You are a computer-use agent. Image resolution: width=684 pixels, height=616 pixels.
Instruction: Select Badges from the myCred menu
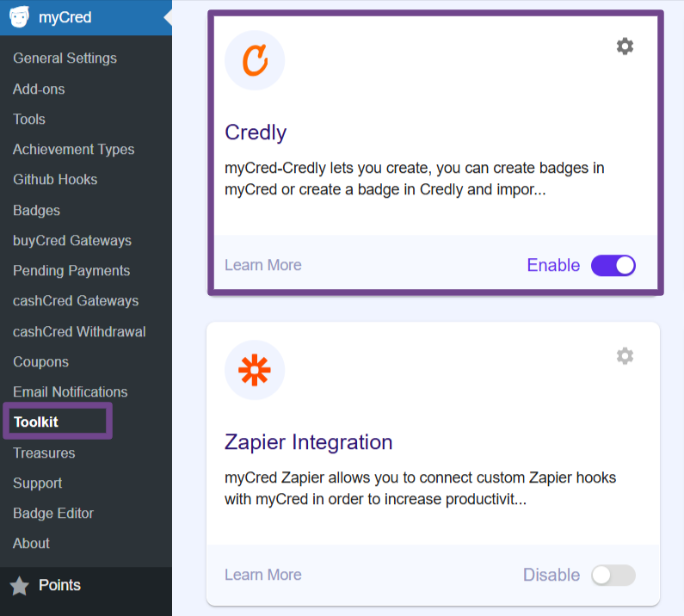coord(36,210)
